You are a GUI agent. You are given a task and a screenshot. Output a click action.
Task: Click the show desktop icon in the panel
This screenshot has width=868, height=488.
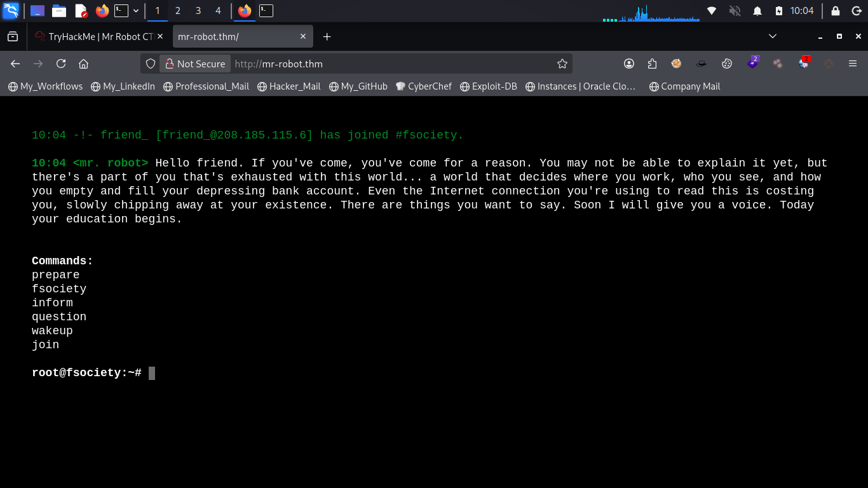click(37, 11)
